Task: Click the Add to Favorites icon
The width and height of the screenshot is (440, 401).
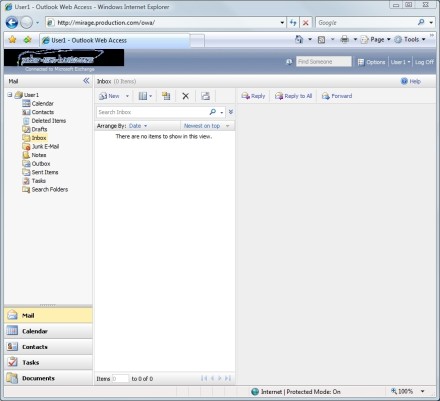Action: (27, 40)
